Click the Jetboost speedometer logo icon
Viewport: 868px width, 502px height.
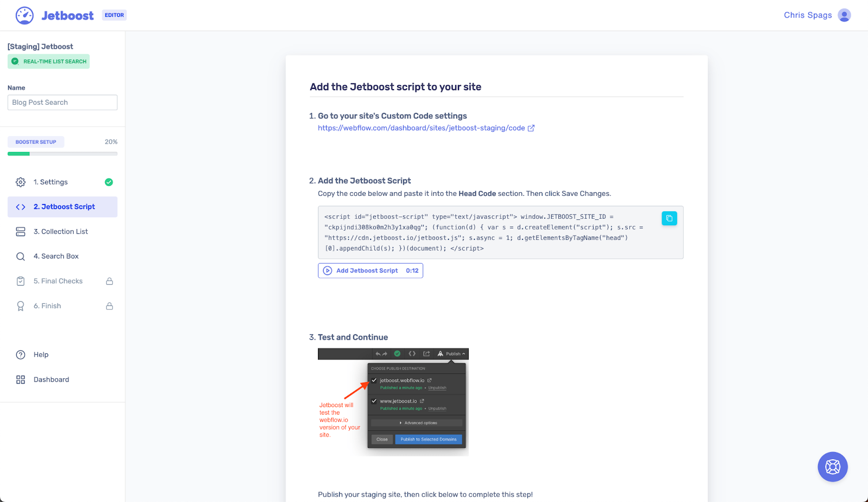pos(24,15)
